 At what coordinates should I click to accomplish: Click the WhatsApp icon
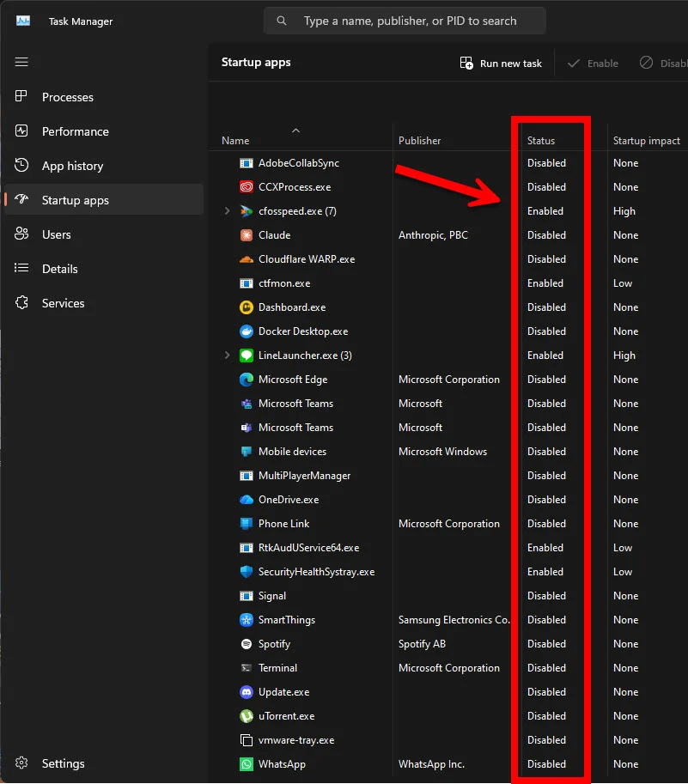coord(247,764)
